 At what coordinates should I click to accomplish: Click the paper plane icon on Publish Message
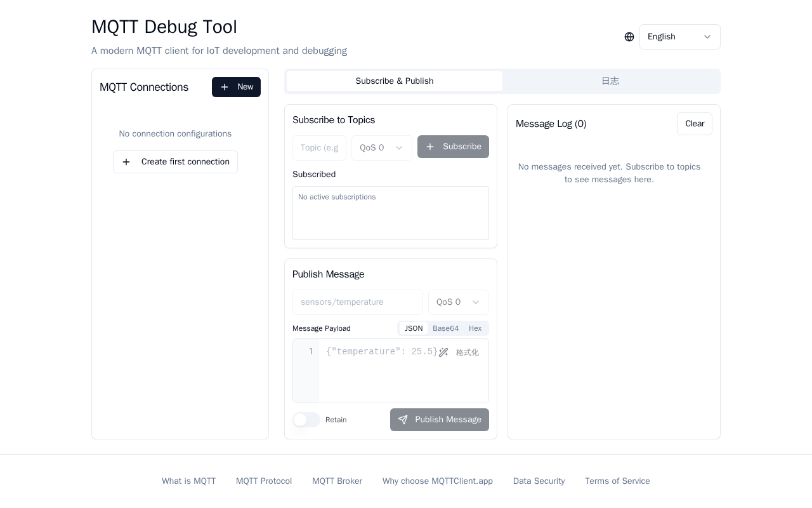click(x=403, y=420)
